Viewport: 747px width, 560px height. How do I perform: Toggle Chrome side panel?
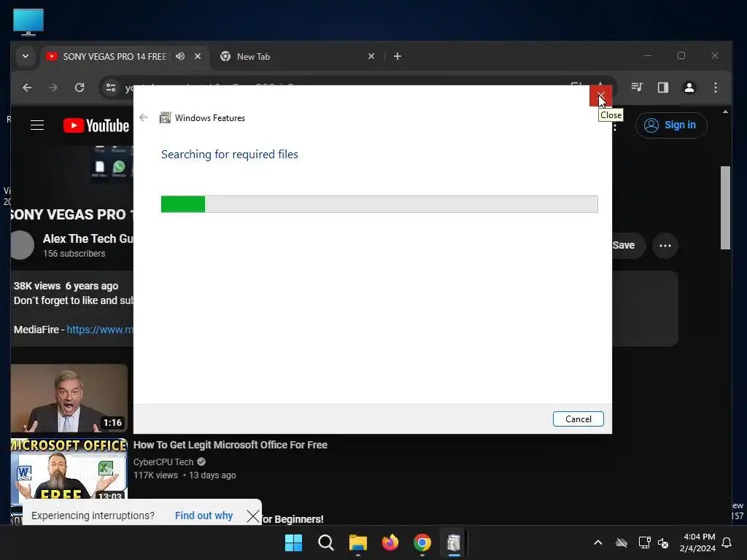[662, 87]
